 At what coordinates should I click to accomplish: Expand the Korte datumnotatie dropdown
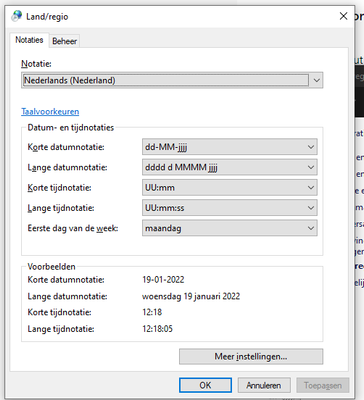(x=230, y=147)
